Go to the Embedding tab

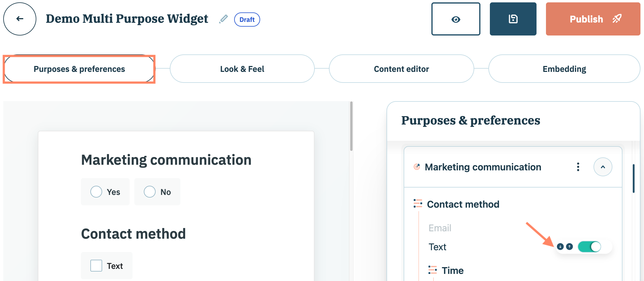564,69
